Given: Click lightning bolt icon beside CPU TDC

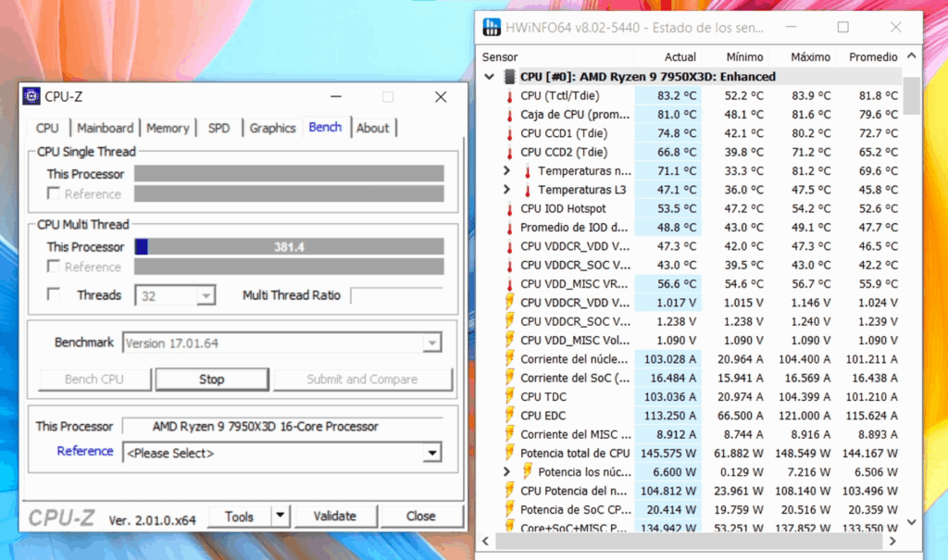Looking at the screenshot, I should tap(508, 396).
